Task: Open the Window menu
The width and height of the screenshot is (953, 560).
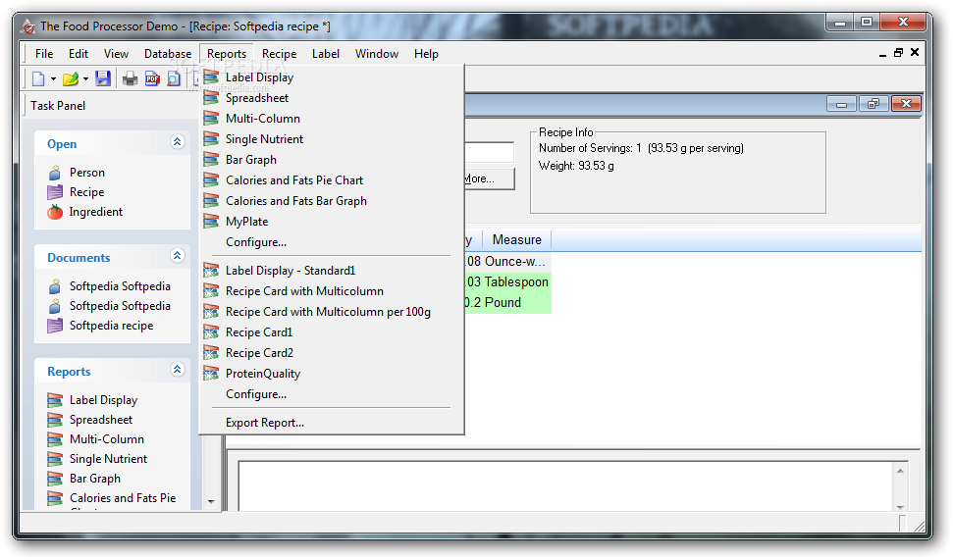Action: 377,54
